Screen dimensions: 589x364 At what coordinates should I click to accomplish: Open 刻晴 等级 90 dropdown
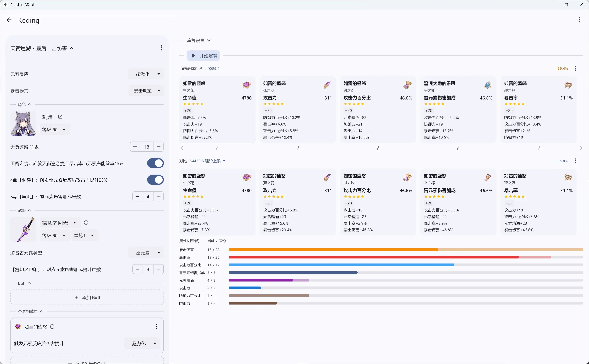click(x=55, y=130)
